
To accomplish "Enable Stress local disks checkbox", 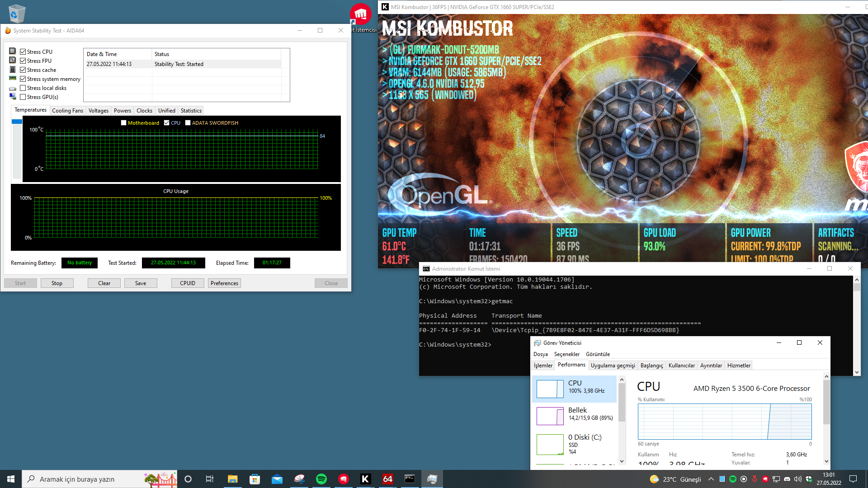I will [x=23, y=88].
